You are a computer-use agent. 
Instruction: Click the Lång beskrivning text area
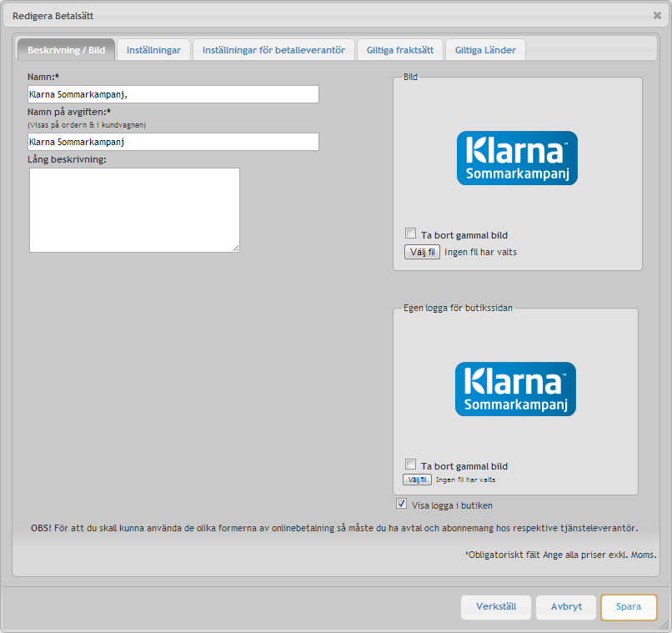click(x=134, y=210)
